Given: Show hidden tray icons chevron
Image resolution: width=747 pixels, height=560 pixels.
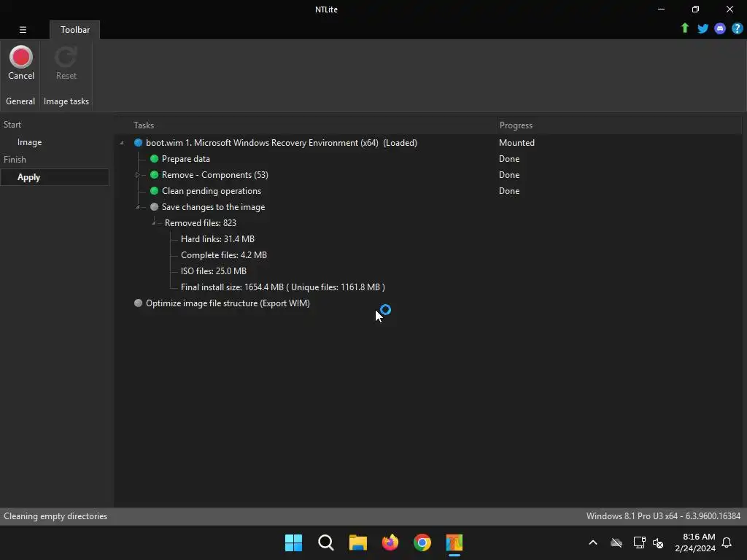Looking at the screenshot, I should pos(593,542).
